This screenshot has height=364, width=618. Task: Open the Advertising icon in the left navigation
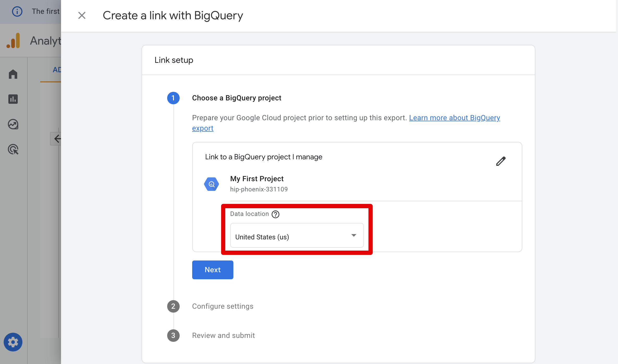tap(13, 149)
